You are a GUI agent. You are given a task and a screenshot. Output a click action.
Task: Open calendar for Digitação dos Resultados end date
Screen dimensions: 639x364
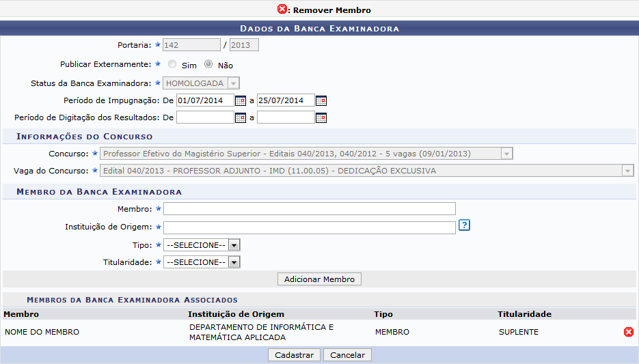pos(321,118)
